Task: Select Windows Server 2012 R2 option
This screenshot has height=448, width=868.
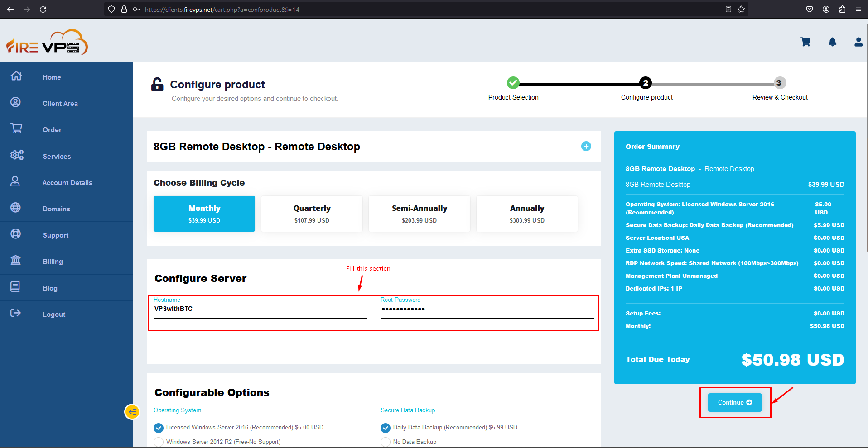Action: click(x=159, y=442)
